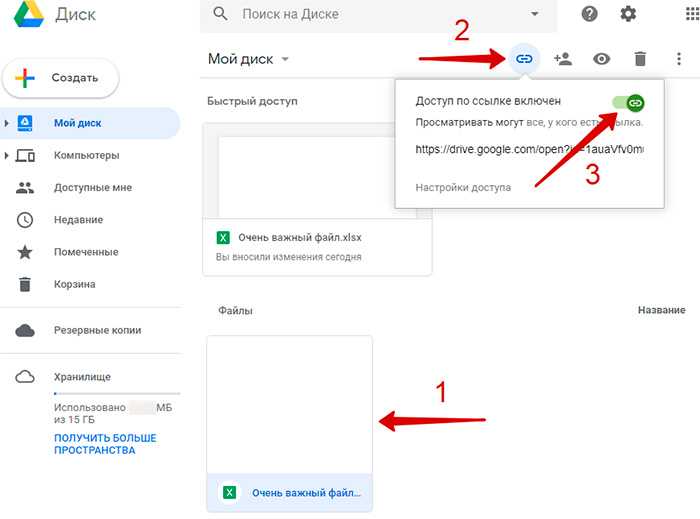This screenshot has height=519, width=700.
Task: Click the Помеченные star icon
Action: (25, 252)
